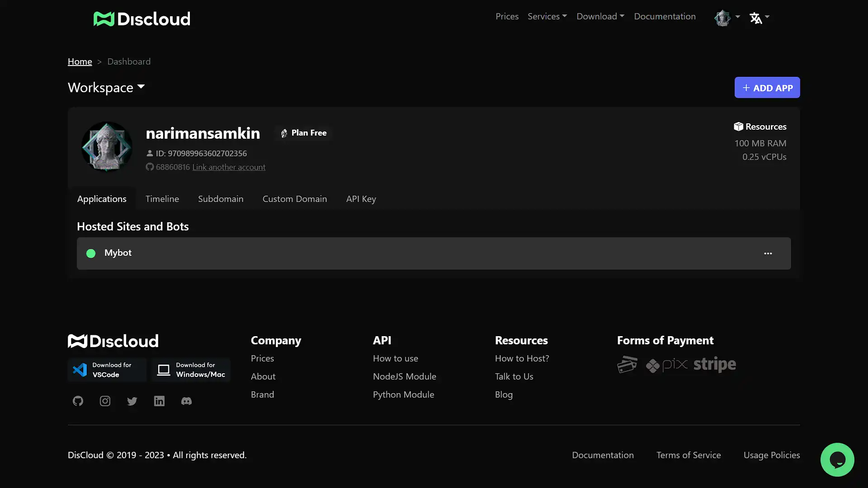Open the Blog link in the footer
Screen dimensions: 868x488
(x=504, y=394)
